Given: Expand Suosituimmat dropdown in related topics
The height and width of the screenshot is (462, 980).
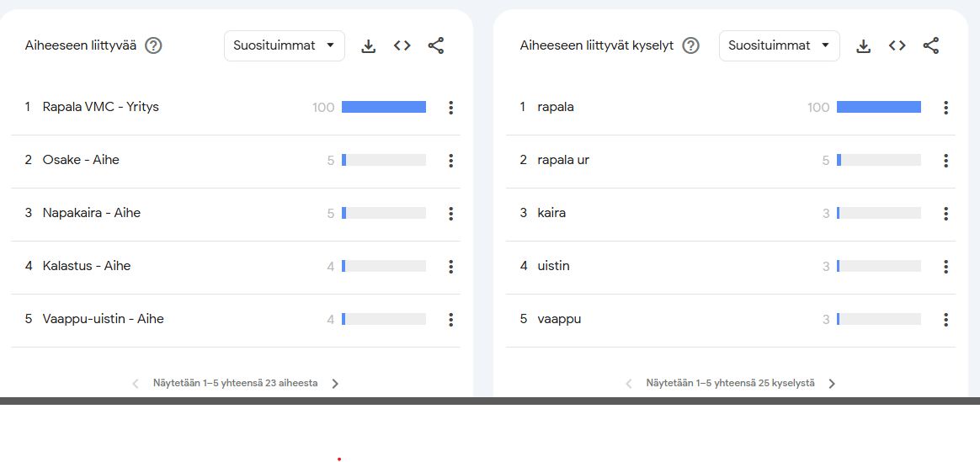Looking at the screenshot, I should click(x=284, y=45).
